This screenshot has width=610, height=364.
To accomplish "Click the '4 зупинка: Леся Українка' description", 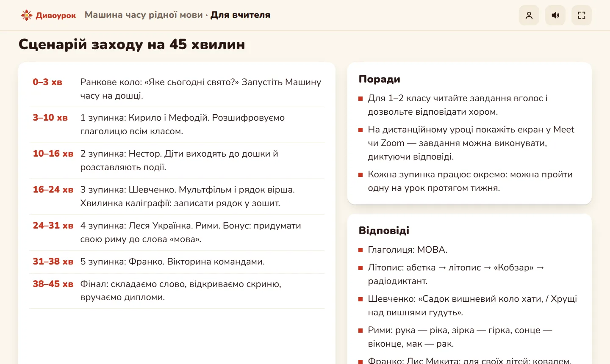I will (x=191, y=232).
